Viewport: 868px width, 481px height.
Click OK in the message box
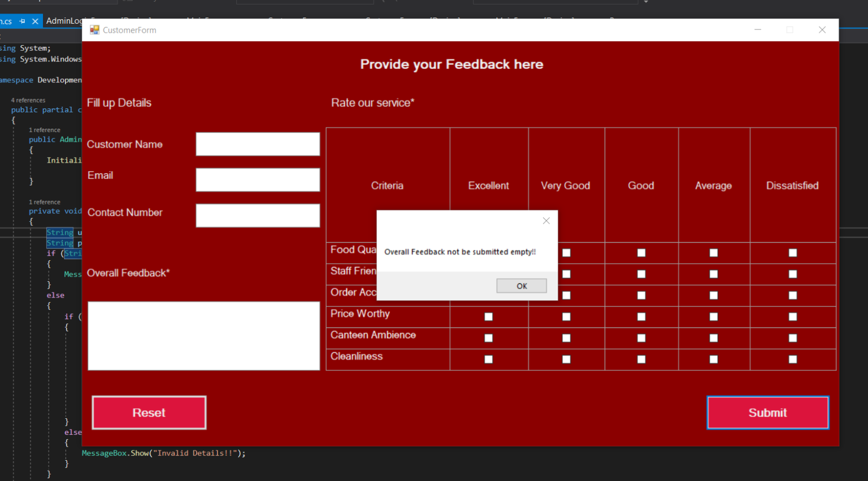tap(521, 286)
